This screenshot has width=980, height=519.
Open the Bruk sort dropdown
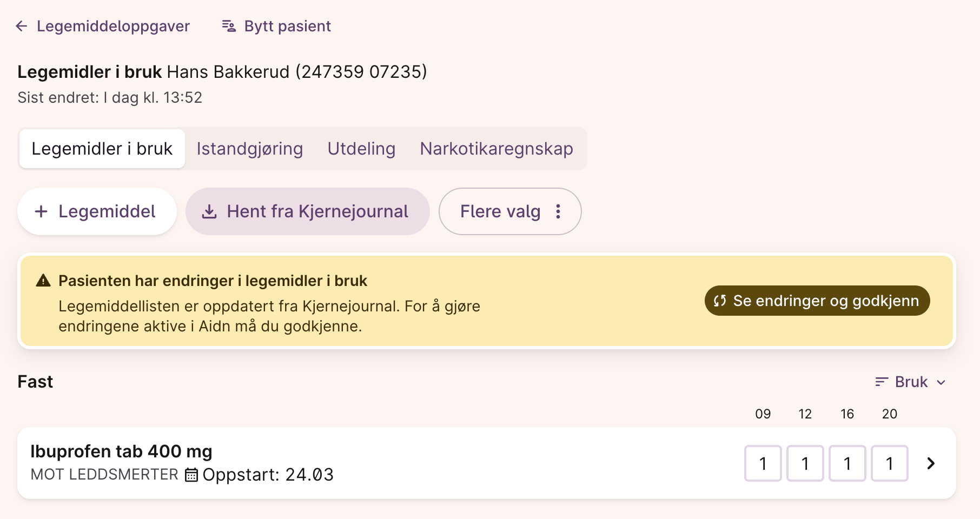[911, 382]
